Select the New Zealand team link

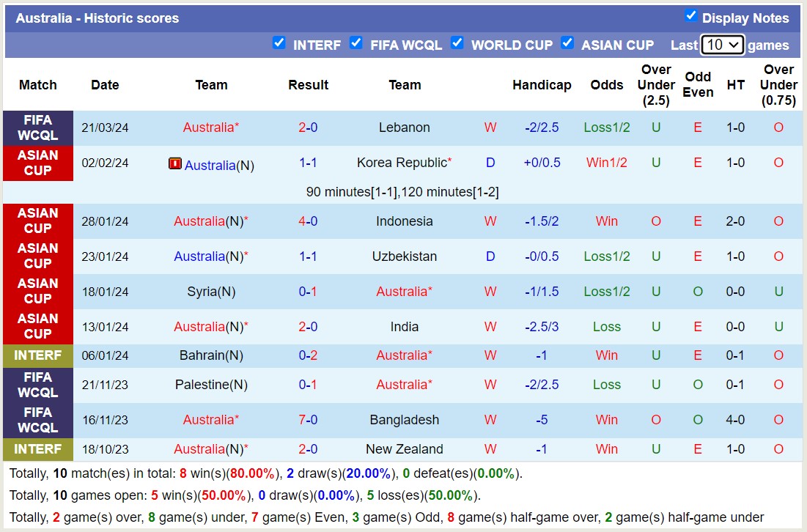[404, 449]
